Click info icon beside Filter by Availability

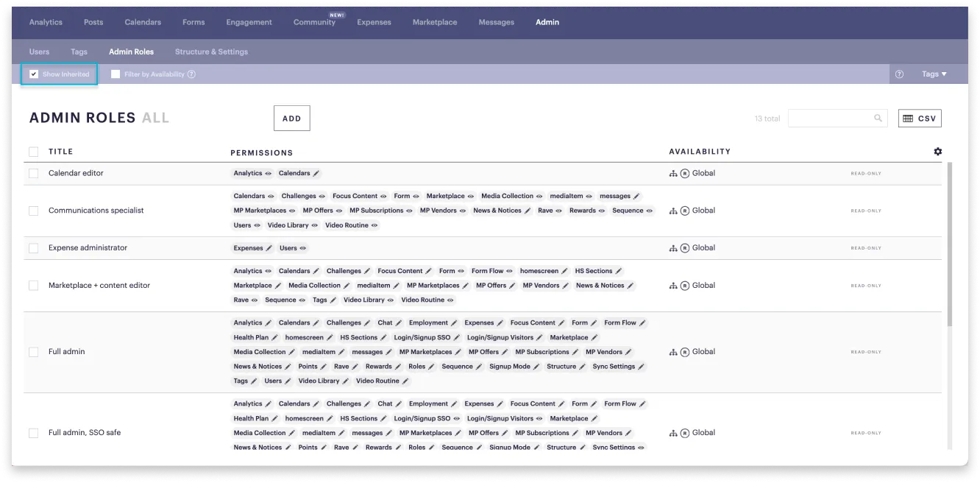[x=191, y=74]
